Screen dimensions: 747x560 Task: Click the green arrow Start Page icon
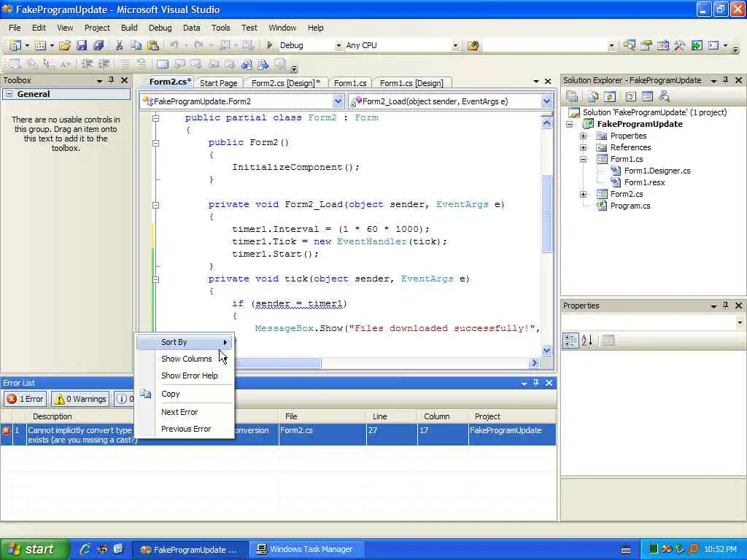coord(697,45)
